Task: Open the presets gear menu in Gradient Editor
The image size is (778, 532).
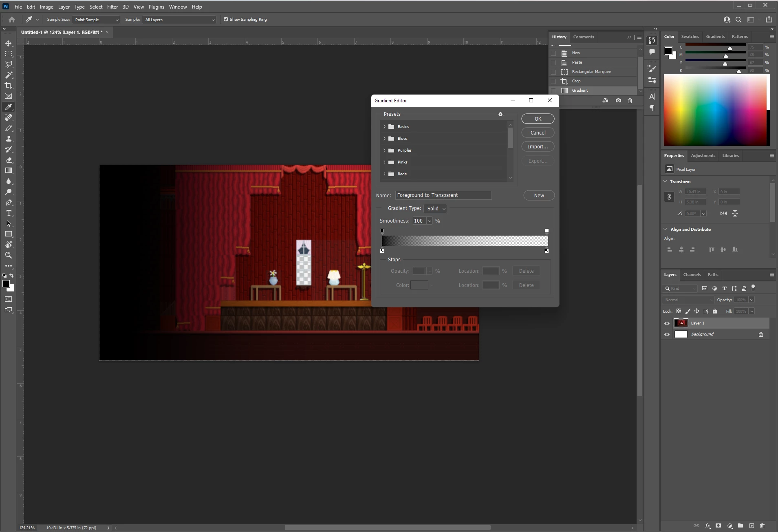Action: coord(501,114)
